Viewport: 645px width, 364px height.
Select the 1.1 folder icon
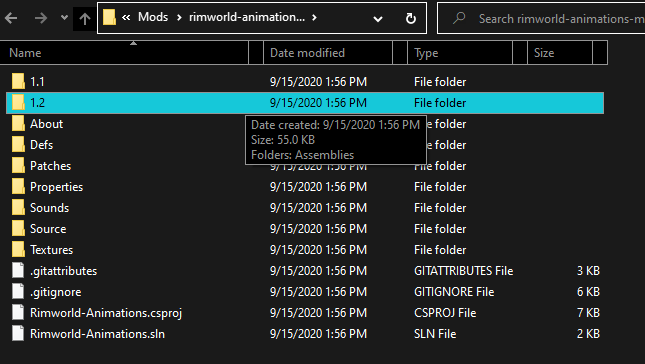pos(18,81)
